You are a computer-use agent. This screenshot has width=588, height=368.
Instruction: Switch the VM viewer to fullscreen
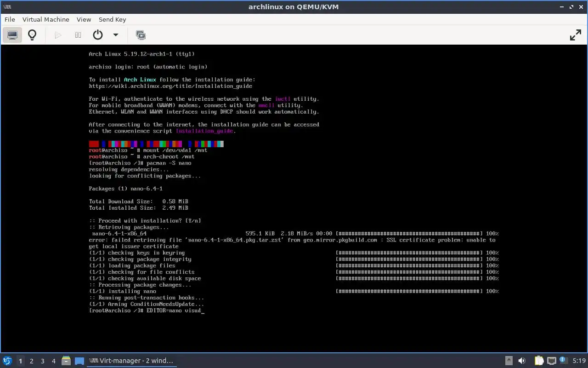click(x=576, y=35)
